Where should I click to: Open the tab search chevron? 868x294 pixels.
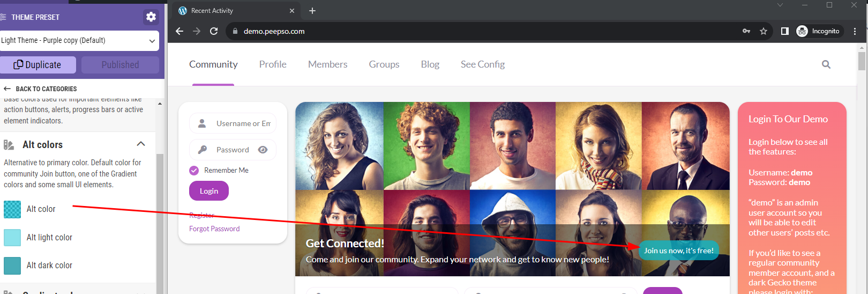coord(780,5)
